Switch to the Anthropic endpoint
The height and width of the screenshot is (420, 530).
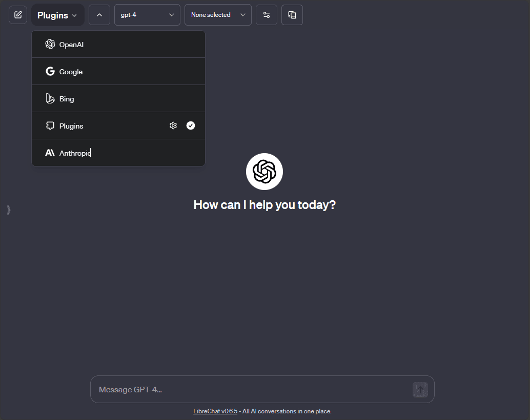[75, 153]
